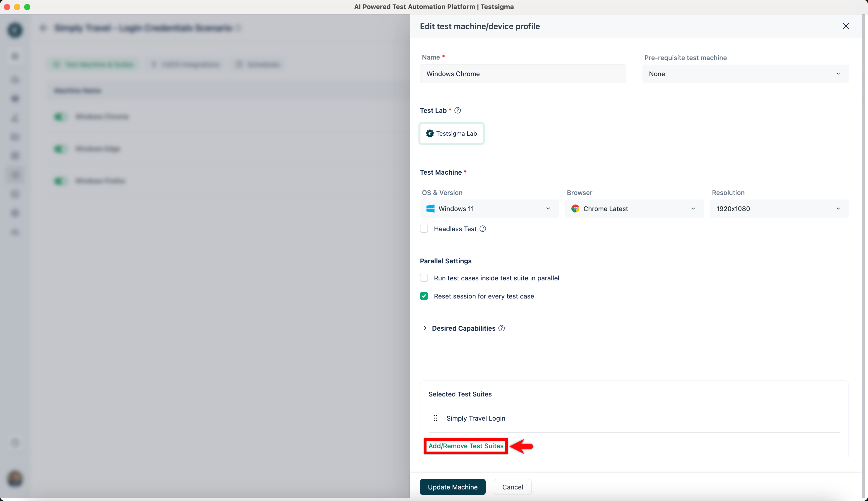Click the Name field containing Windows Chrome

coord(523,74)
